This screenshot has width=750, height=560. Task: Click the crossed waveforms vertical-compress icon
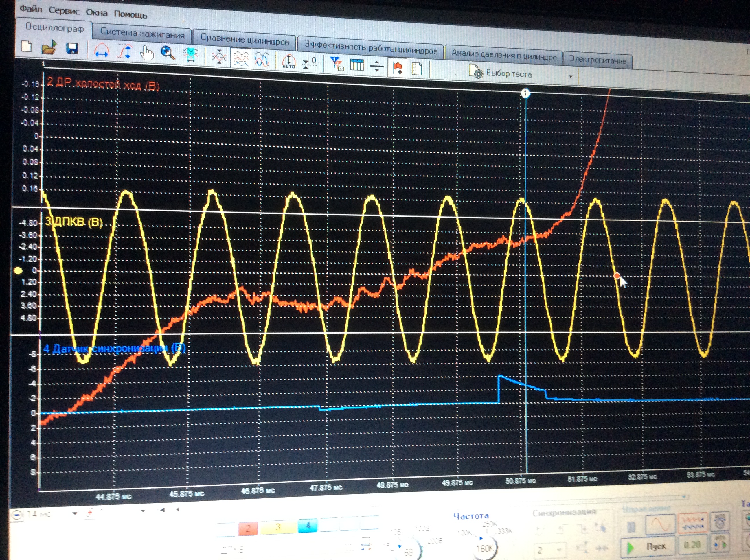[x=219, y=56]
